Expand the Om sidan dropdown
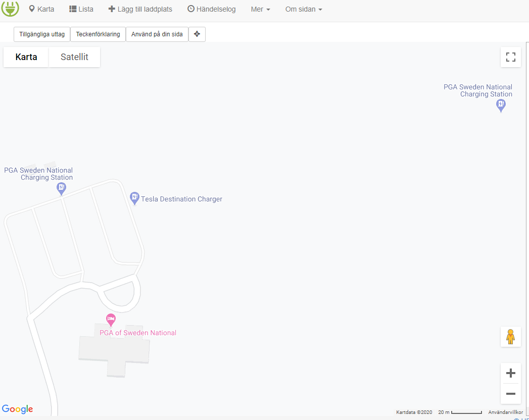Viewport: 529px width, 420px height. click(304, 9)
